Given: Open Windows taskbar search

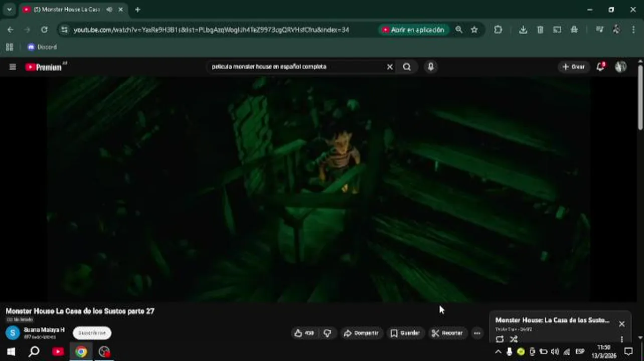Looking at the screenshot, I should (x=34, y=351).
